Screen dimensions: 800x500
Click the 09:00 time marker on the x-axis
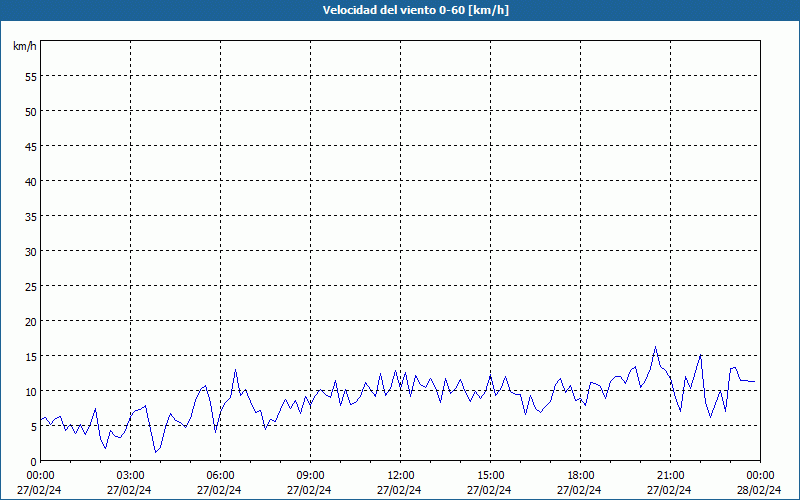310,475
